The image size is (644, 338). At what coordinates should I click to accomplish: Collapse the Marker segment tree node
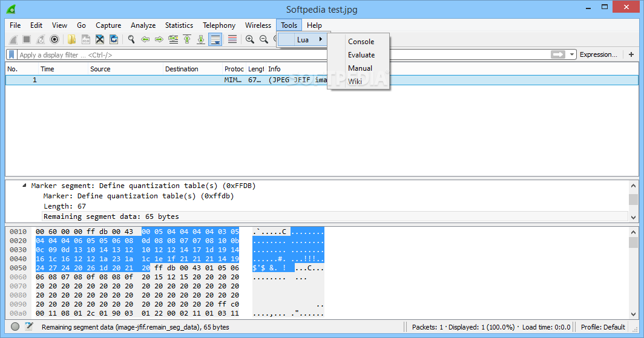coord(24,186)
